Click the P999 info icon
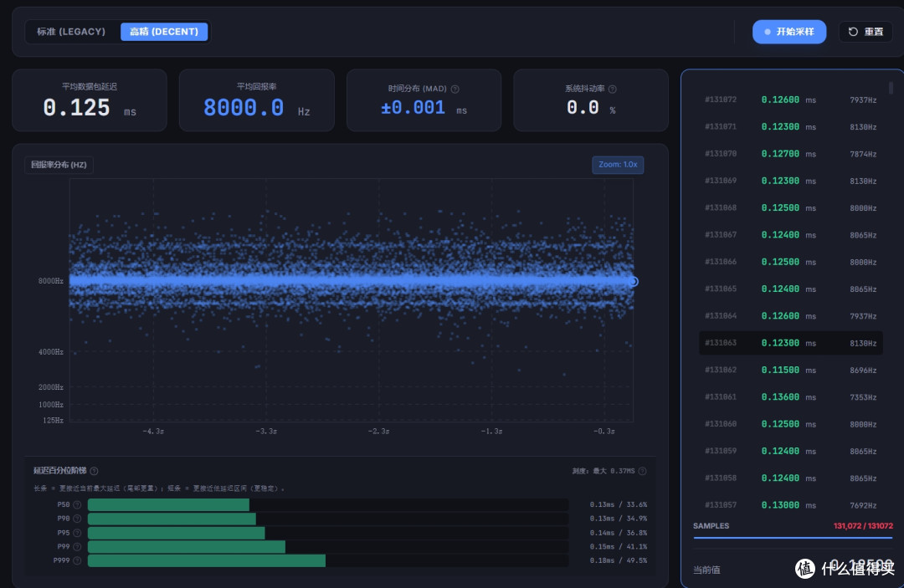 coord(77,560)
